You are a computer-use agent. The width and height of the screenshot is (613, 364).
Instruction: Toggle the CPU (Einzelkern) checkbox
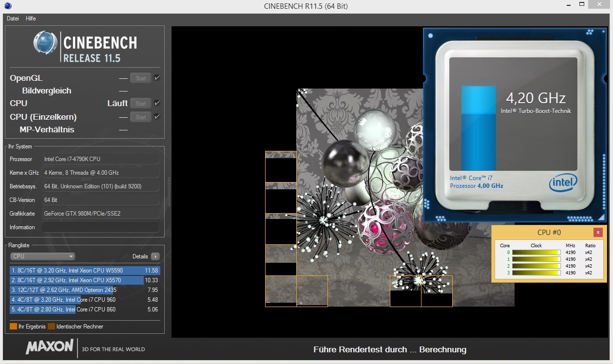(x=157, y=117)
